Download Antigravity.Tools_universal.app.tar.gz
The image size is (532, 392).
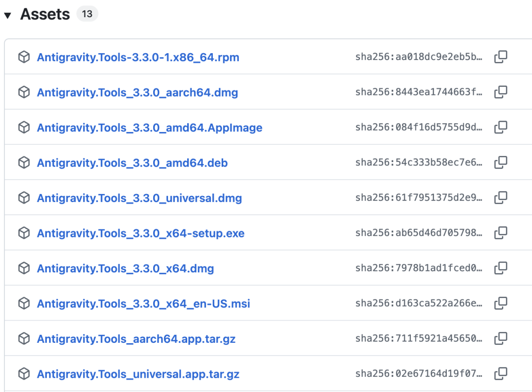click(138, 374)
